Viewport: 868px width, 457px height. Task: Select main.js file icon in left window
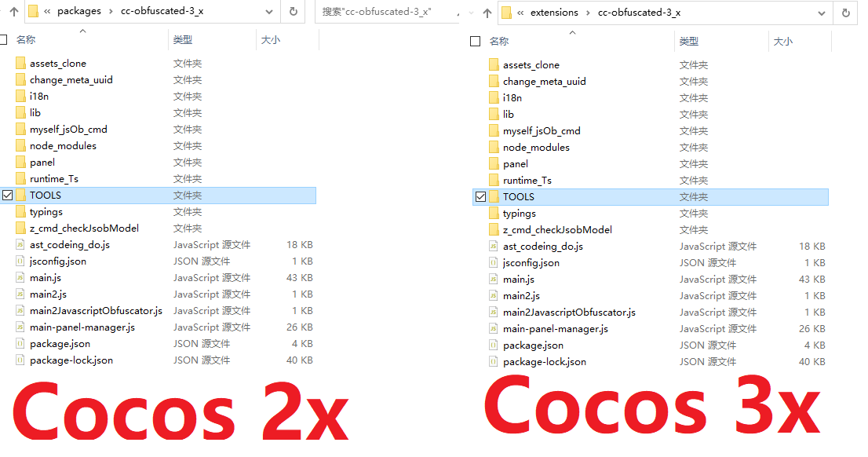tap(20, 277)
